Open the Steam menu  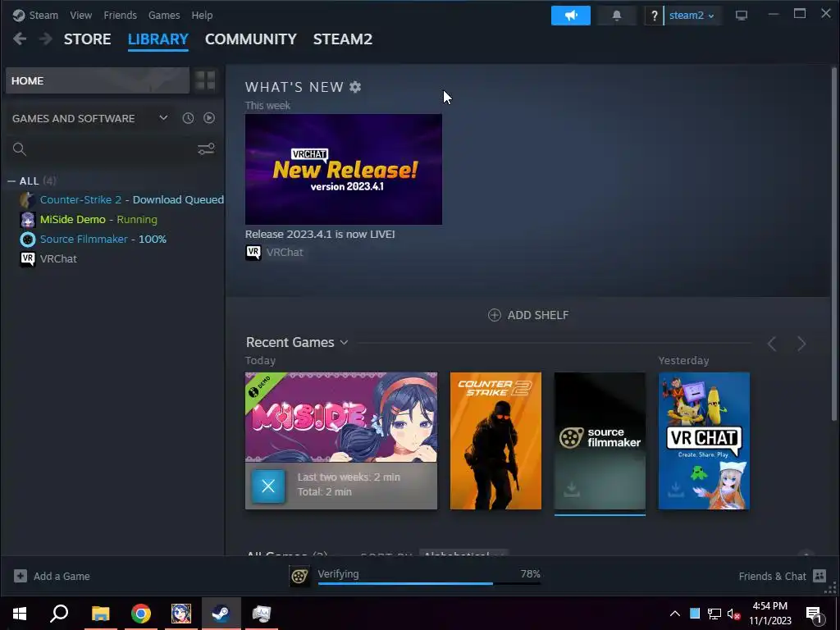point(43,16)
